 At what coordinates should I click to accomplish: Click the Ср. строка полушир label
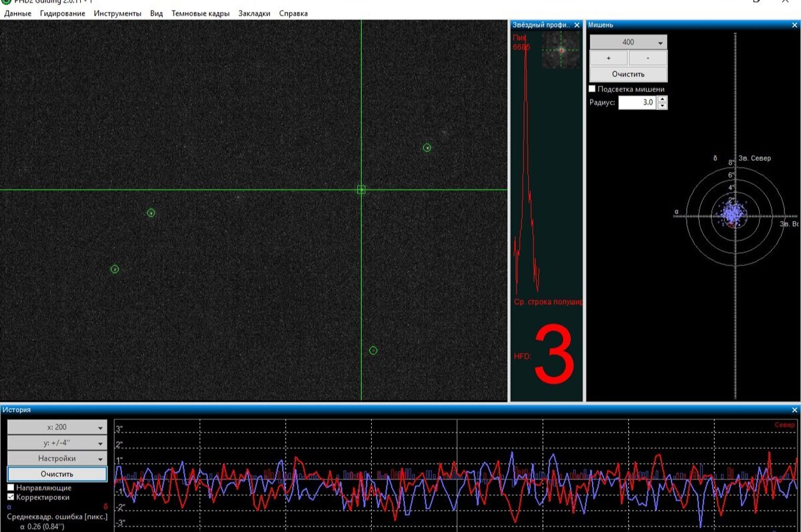coord(548,302)
